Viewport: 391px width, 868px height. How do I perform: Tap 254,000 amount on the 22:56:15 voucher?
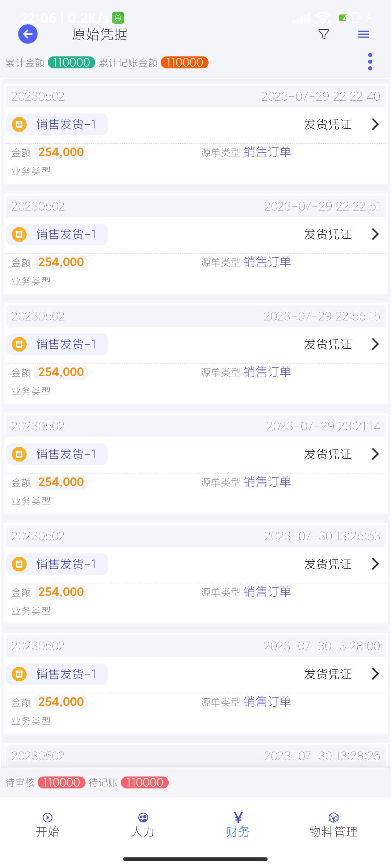[61, 372]
